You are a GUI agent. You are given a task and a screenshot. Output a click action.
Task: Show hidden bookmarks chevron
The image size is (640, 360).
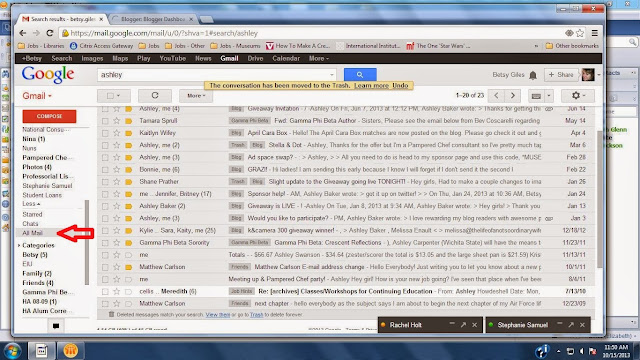click(x=536, y=46)
